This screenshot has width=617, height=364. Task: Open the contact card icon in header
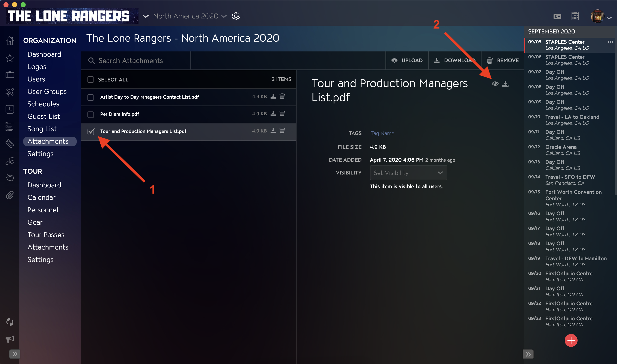coord(557,17)
